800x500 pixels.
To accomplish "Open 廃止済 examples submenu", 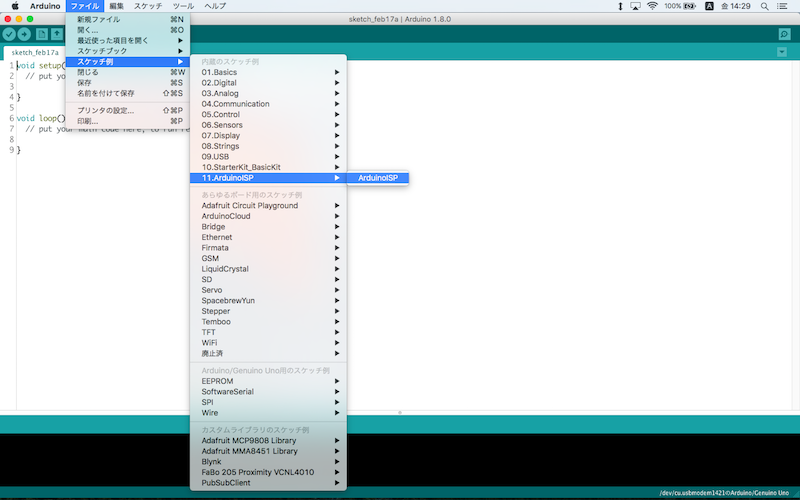I will pos(268,353).
